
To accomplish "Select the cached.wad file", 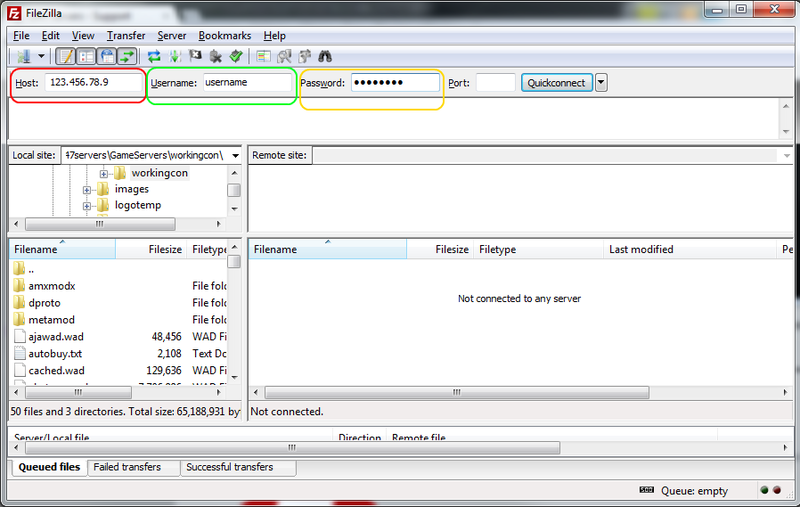I will [56, 370].
